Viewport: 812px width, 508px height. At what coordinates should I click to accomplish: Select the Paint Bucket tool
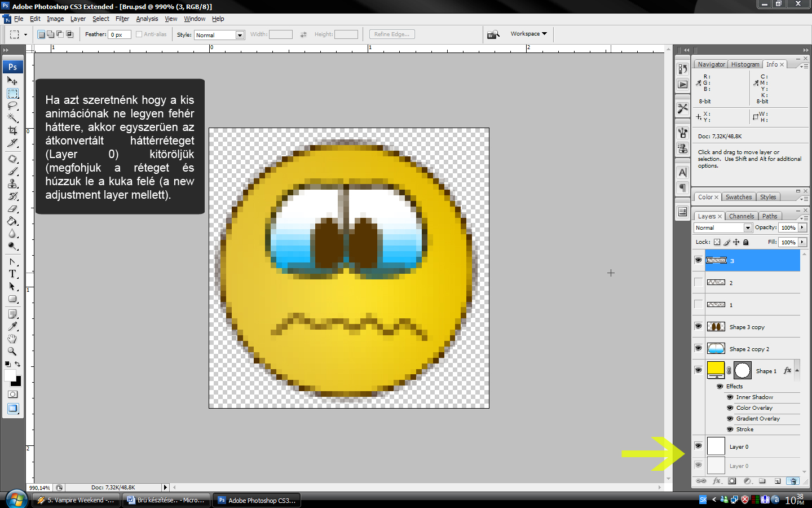tap(12, 221)
